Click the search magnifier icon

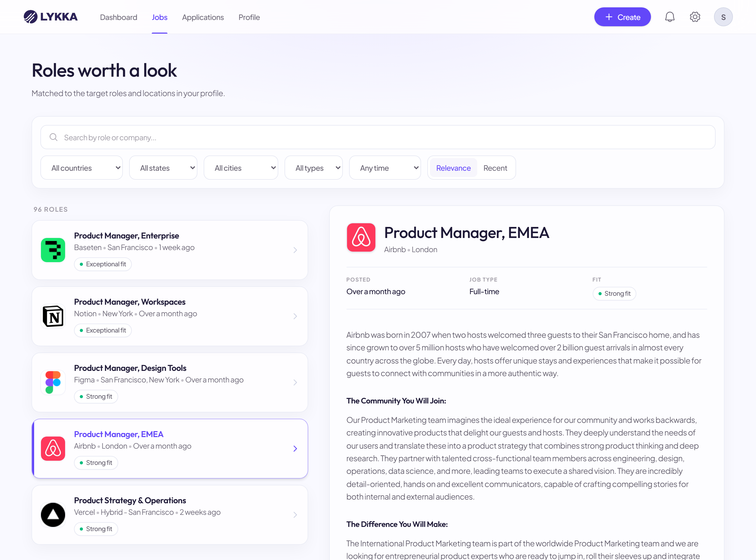click(54, 137)
